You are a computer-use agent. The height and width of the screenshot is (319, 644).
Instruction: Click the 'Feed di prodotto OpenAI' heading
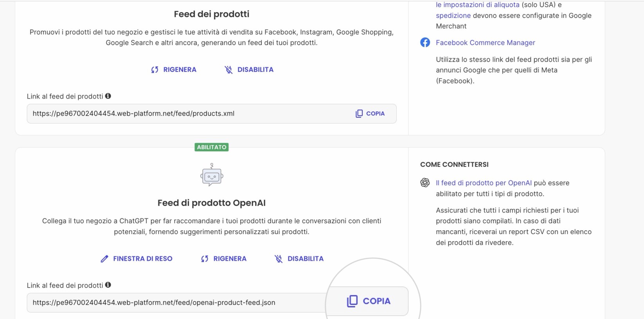tap(212, 203)
